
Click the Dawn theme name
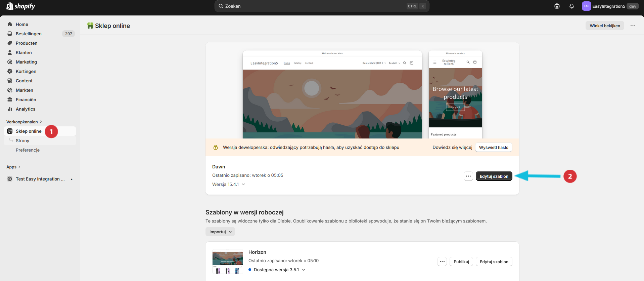[219, 167]
